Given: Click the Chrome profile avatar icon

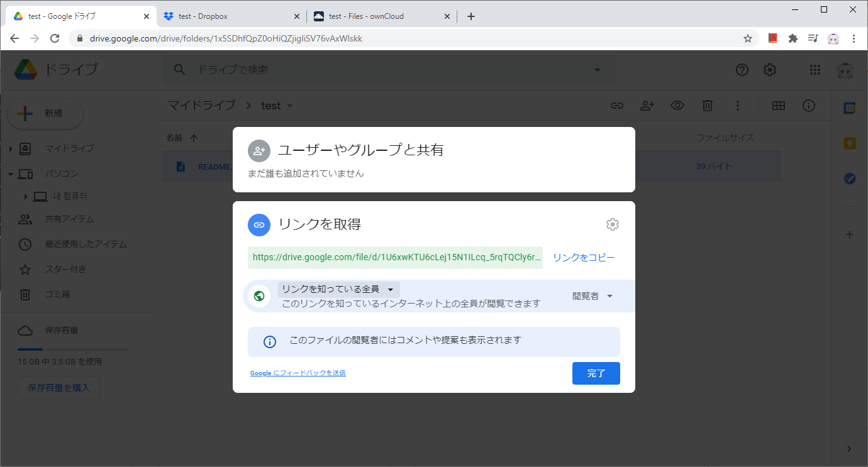Looking at the screenshot, I should pyautogui.click(x=833, y=38).
